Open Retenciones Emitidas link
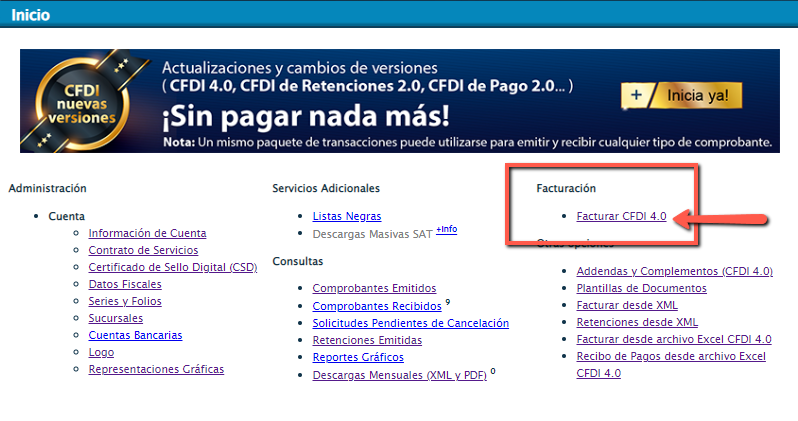Screen dimensions: 798x421 (x=367, y=340)
